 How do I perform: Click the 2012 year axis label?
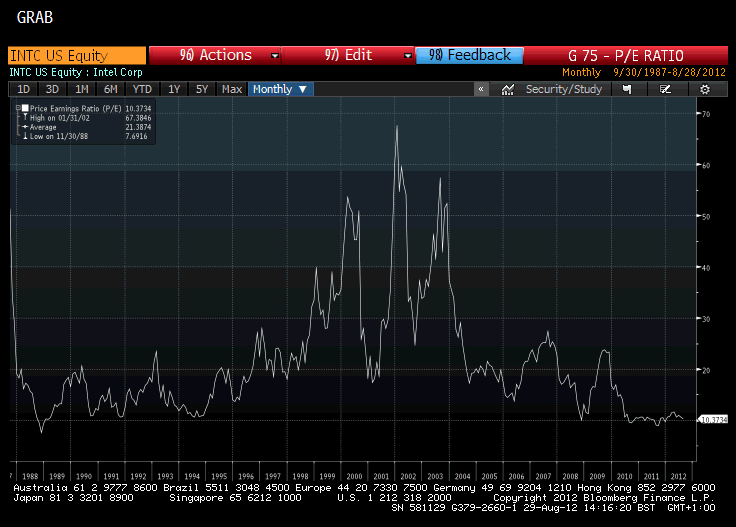point(678,476)
